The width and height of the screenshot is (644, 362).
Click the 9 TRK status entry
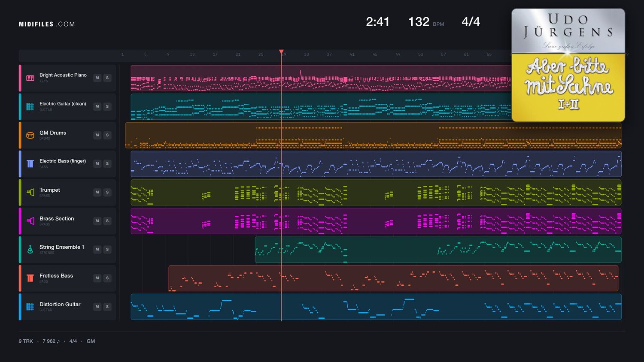(26, 341)
